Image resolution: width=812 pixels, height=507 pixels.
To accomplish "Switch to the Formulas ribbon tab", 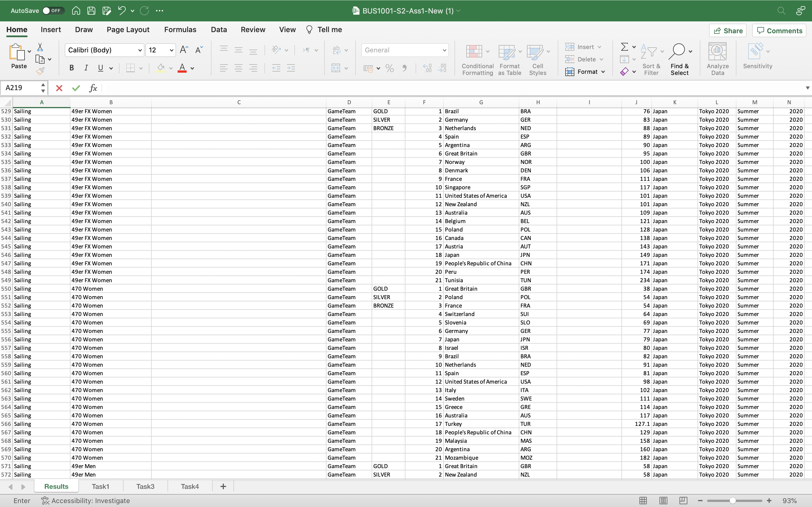I will 180,30.
